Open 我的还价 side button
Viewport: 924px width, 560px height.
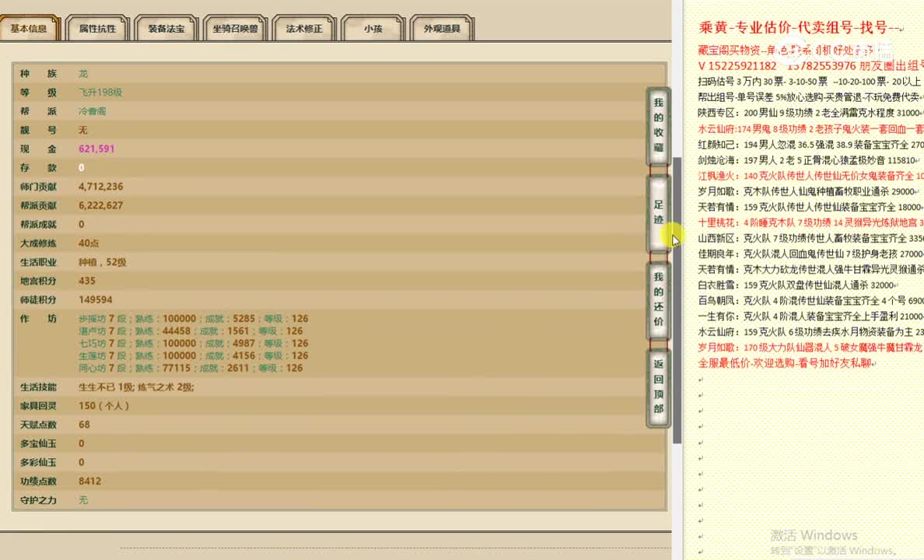coord(658,299)
